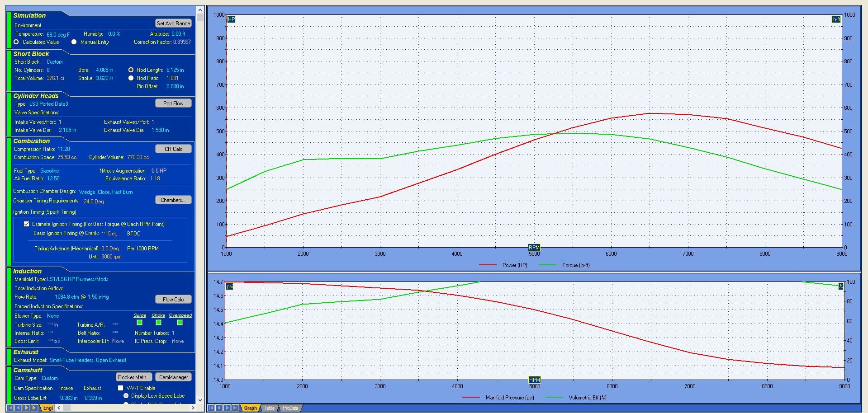Click the HP axis label on power graph
This screenshot has width=868, height=413.
pos(231,19)
